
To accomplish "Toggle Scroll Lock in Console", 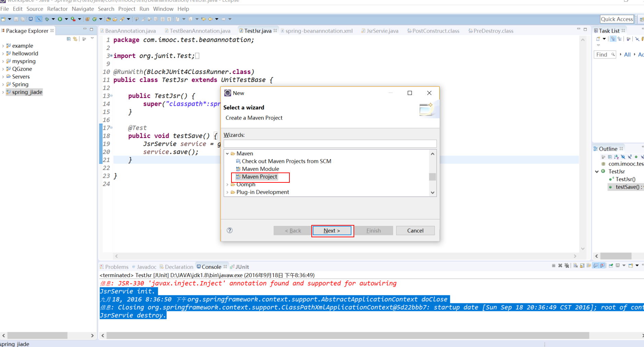I will (x=582, y=265).
